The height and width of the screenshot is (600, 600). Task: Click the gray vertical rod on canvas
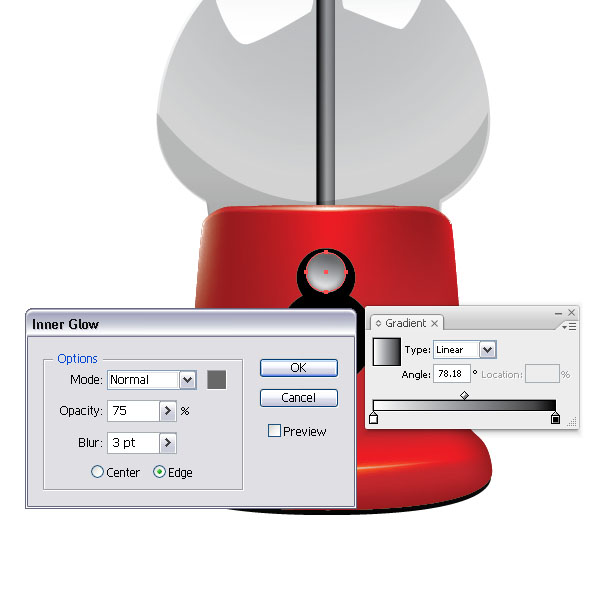(x=326, y=101)
